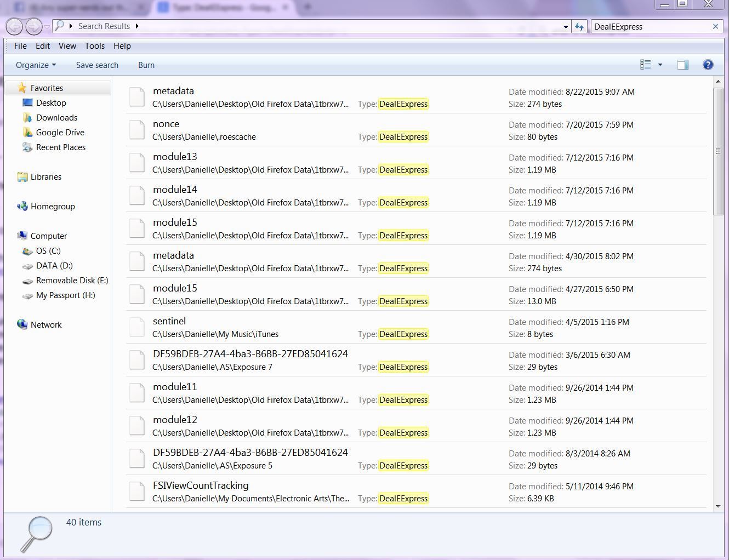
Task: Expand the Search Results breadcrumb arrow
Action: tap(137, 26)
